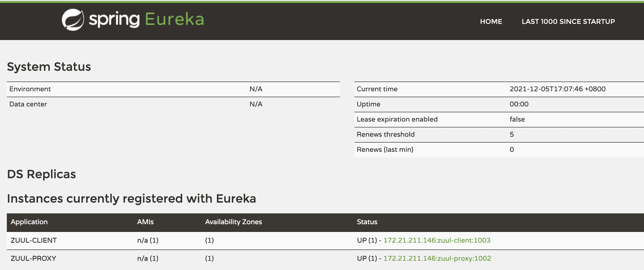Select the ZUUL-PROXY application name

click(x=33, y=259)
